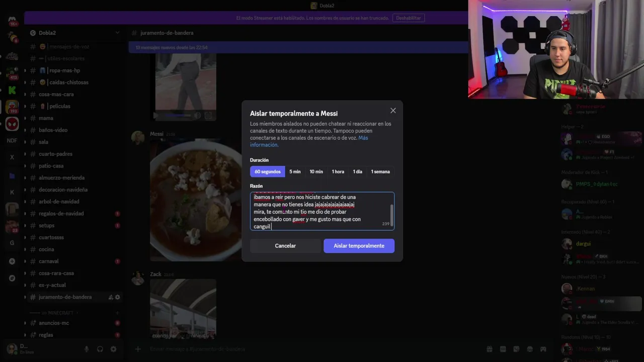Open the NDF server

tap(12, 141)
